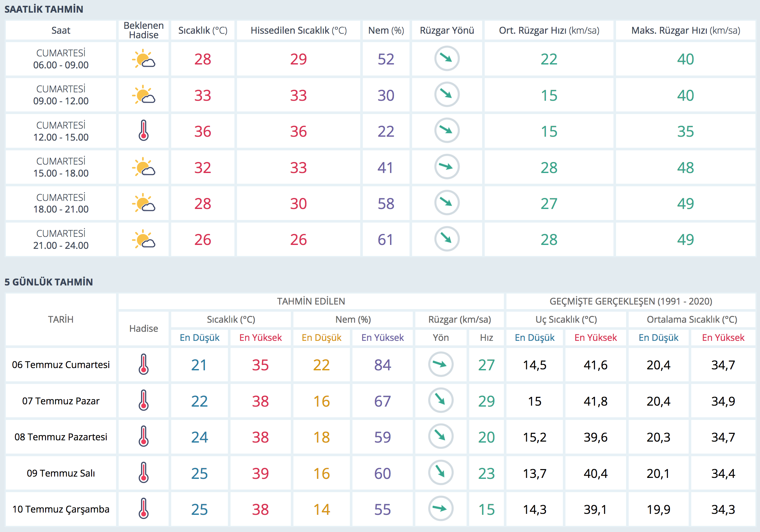Image resolution: width=760 pixels, height=532 pixels.
Task: Click the Hissedilen Sıcaklık column header
Action: 298,30
